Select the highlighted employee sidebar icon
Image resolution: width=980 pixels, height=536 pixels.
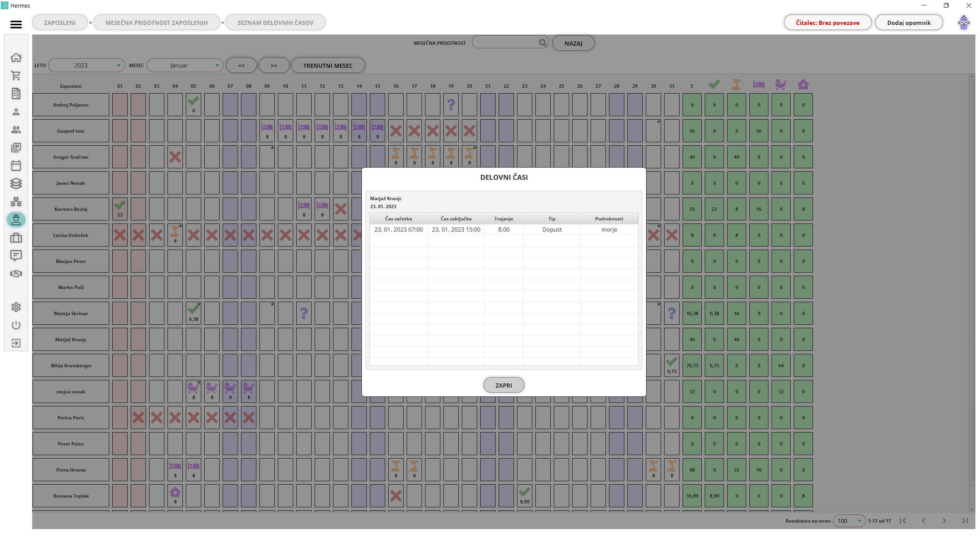click(x=16, y=220)
